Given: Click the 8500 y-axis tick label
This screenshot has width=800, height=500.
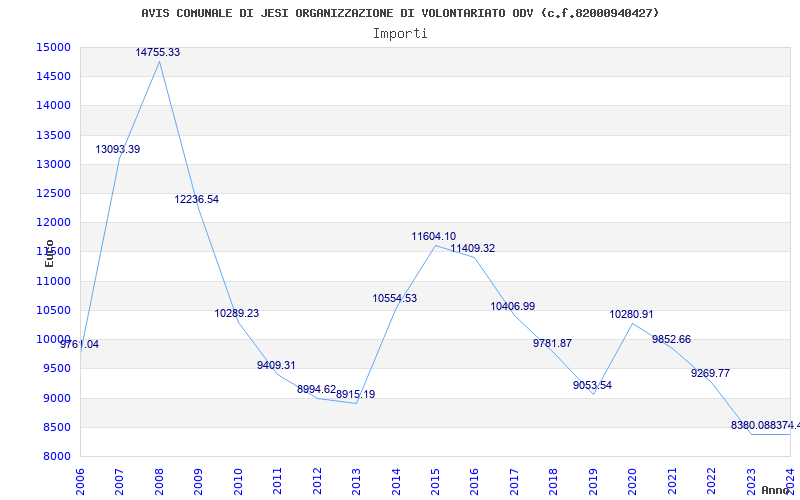Looking at the screenshot, I should (56, 427).
